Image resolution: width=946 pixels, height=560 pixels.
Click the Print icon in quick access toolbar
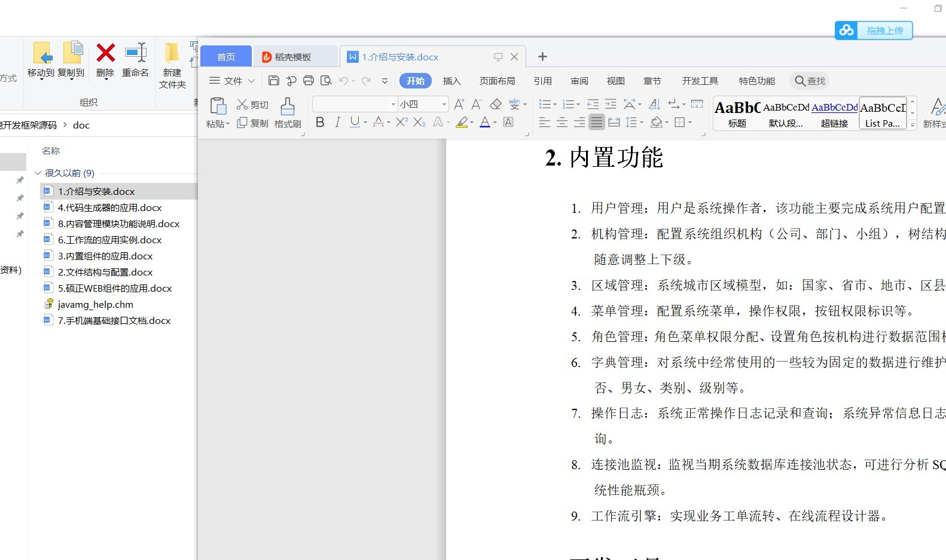(309, 80)
